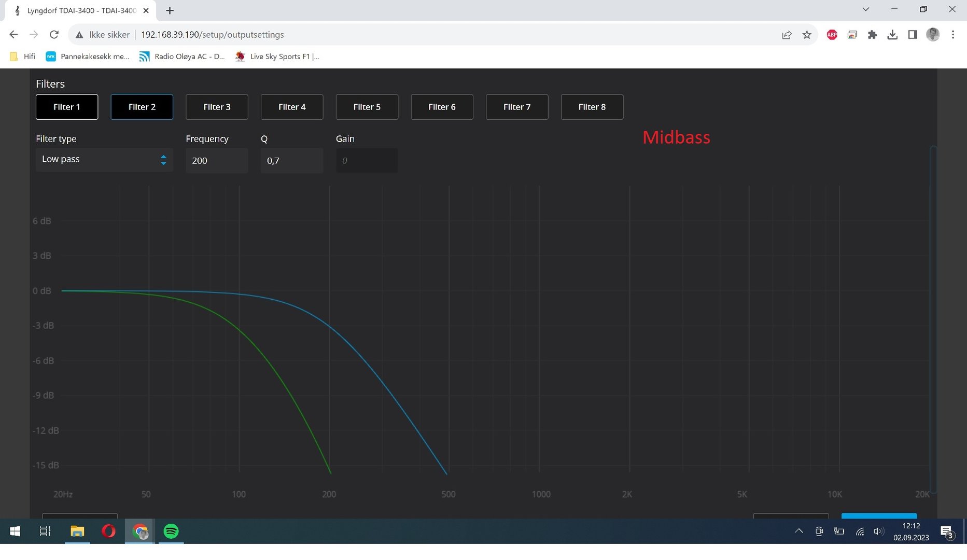
Task: Open Spotify from the taskbar
Action: tap(171, 531)
